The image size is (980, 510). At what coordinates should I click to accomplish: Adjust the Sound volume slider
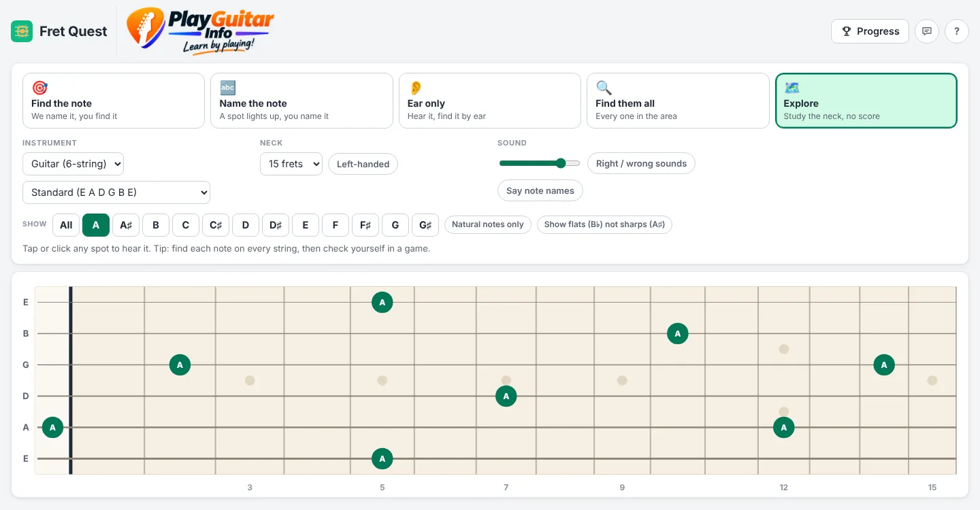(540, 163)
